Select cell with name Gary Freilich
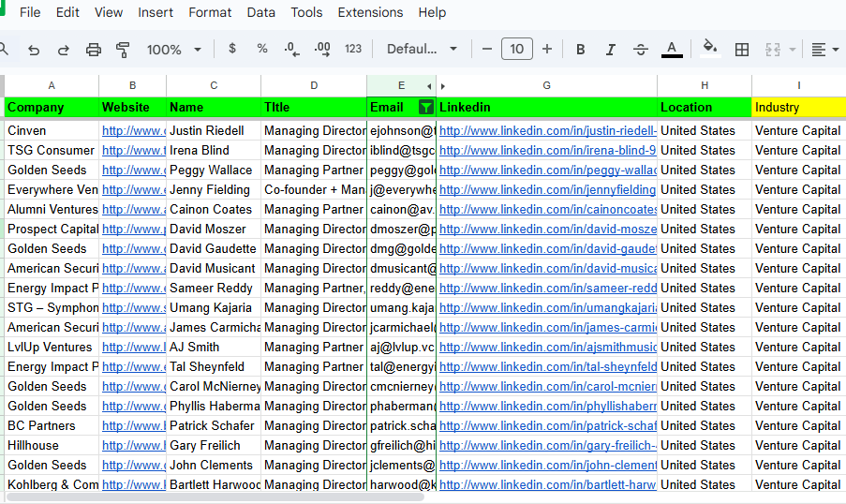This screenshot has height=504, width=846. (214, 446)
